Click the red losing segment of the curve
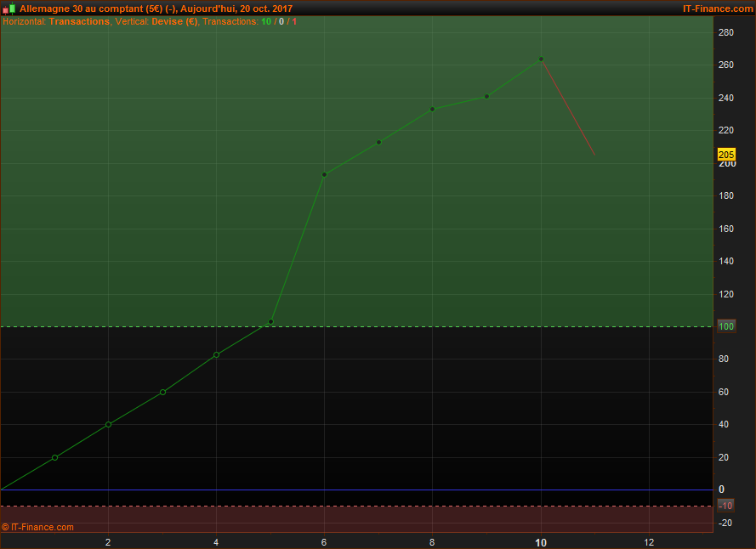The width and height of the screenshot is (756, 549). (x=568, y=108)
